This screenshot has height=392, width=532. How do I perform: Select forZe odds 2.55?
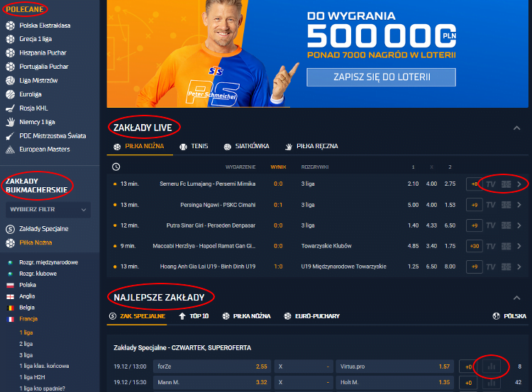point(261,366)
